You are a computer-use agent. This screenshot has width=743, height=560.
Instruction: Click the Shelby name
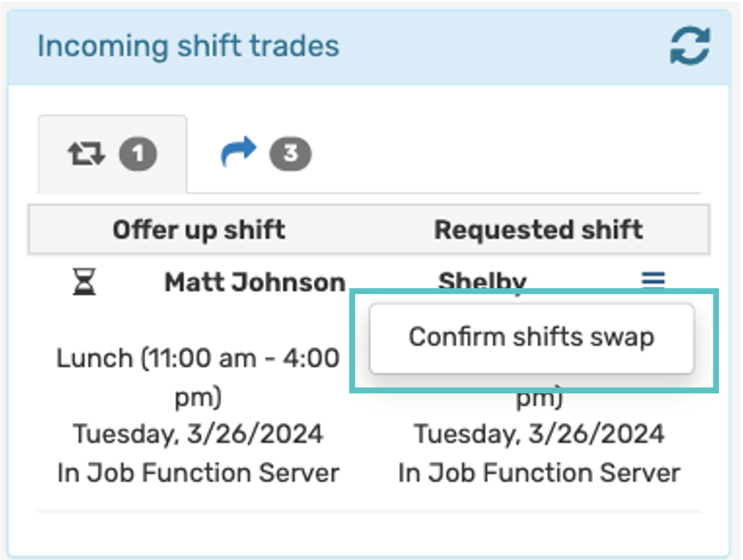(x=482, y=281)
